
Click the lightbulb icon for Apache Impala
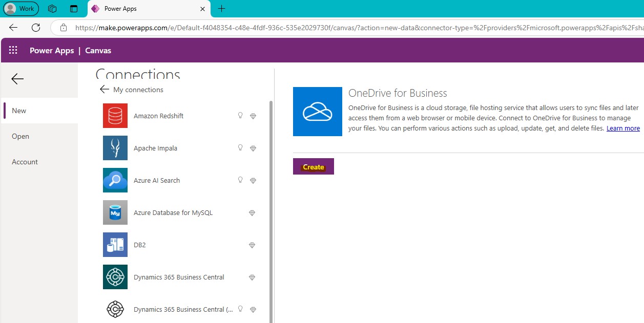click(x=240, y=148)
